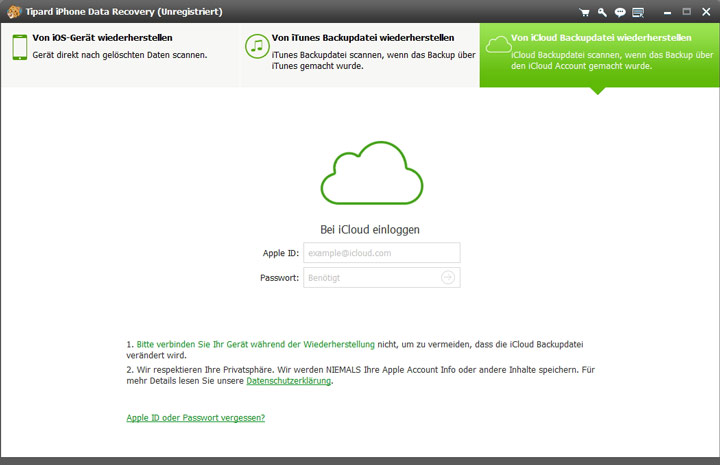The height and width of the screenshot is (465, 720).
Task: Open feedback speech bubble icon
Action: [x=620, y=12]
